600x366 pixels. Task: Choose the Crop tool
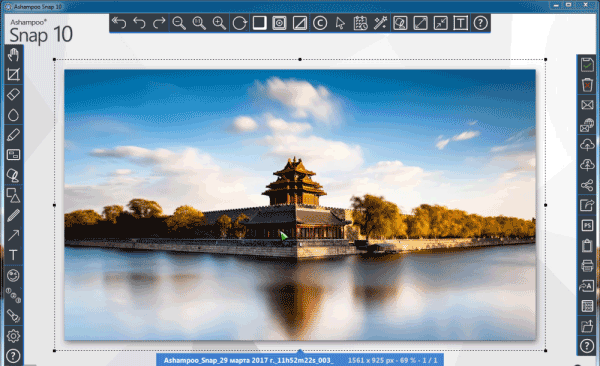tap(13, 75)
